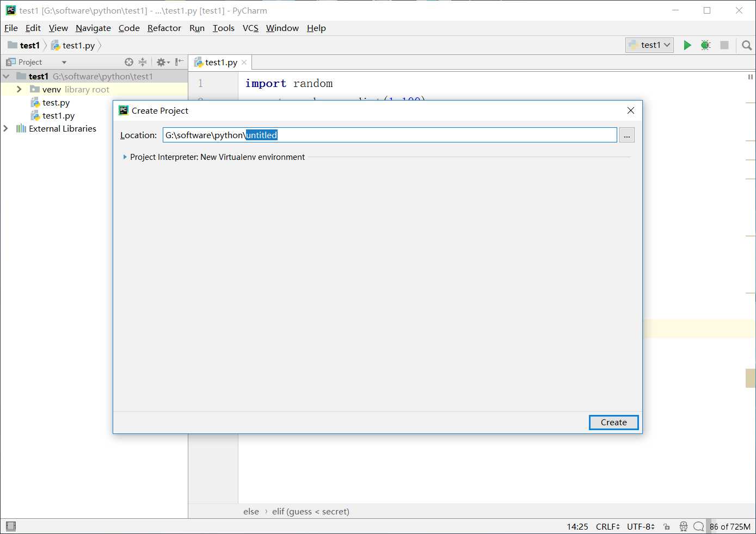Click test1.py breadcrumb in navigation bar
756x534 pixels.
[73, 45]
